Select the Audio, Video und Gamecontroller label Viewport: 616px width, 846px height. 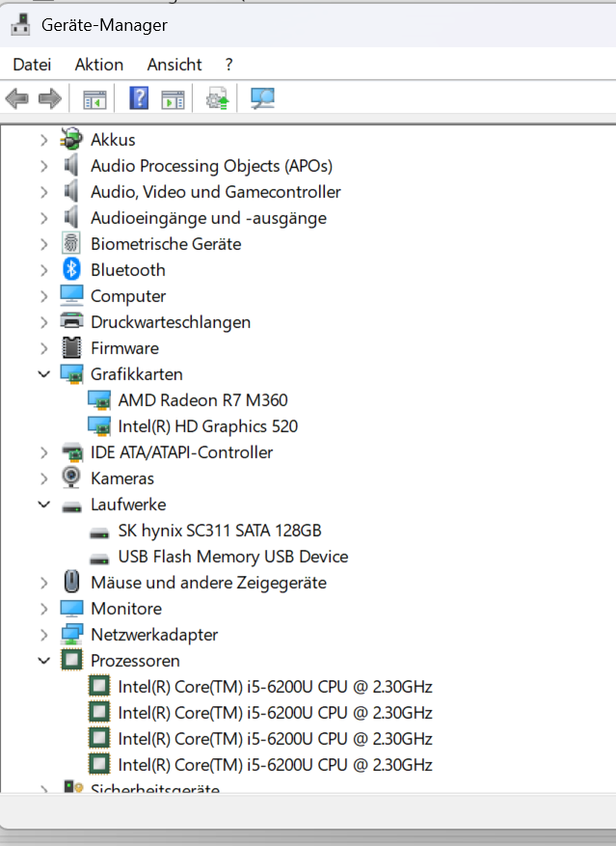216,192
